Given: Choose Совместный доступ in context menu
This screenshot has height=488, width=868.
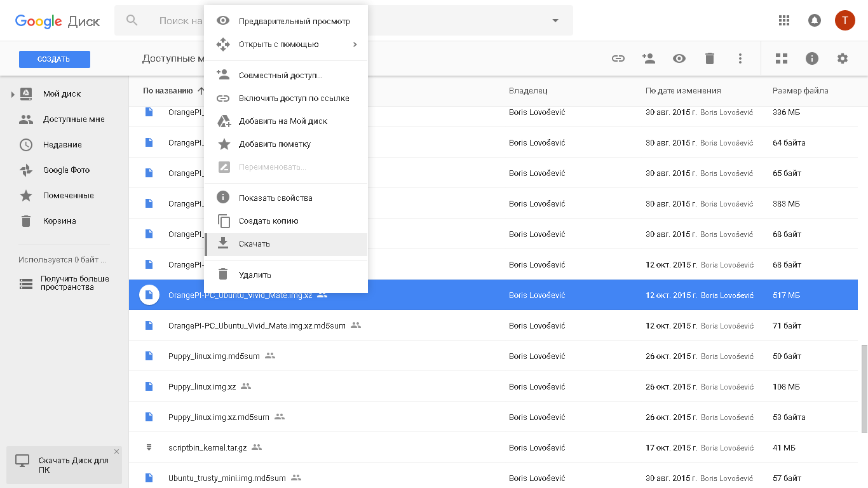Looking at the screenshot, I should (x=286, y=75).
